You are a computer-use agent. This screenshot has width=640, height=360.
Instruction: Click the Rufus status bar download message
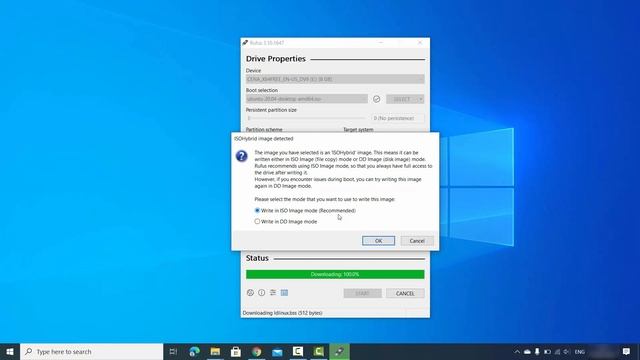(x=282, y=313)
